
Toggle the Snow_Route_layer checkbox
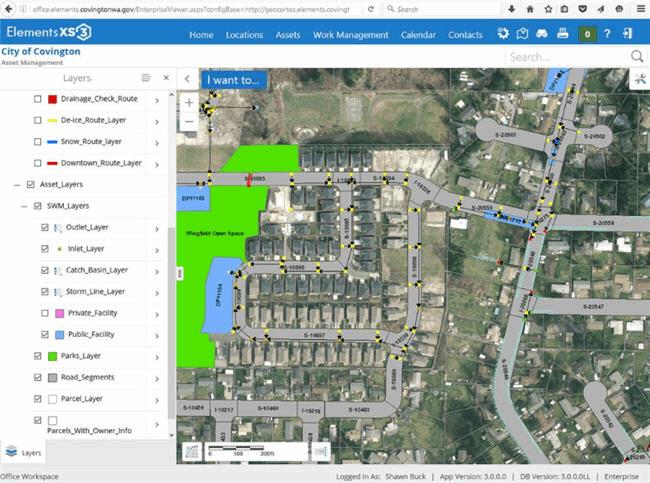(38, 142)
